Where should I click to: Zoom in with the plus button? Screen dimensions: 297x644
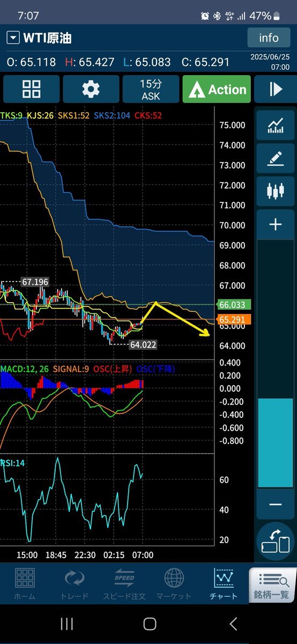[x=275, y=224]
